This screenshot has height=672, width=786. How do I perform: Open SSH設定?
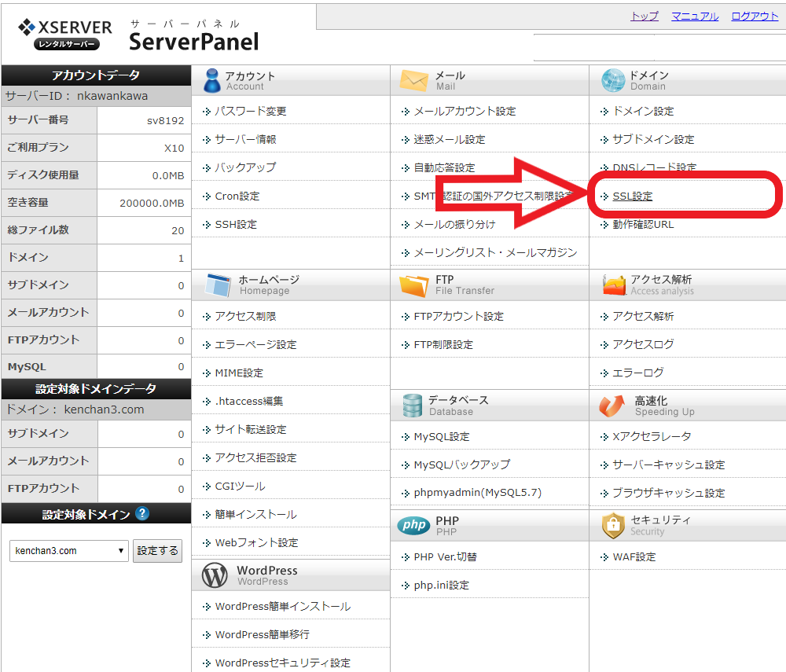tap(236, 225)
